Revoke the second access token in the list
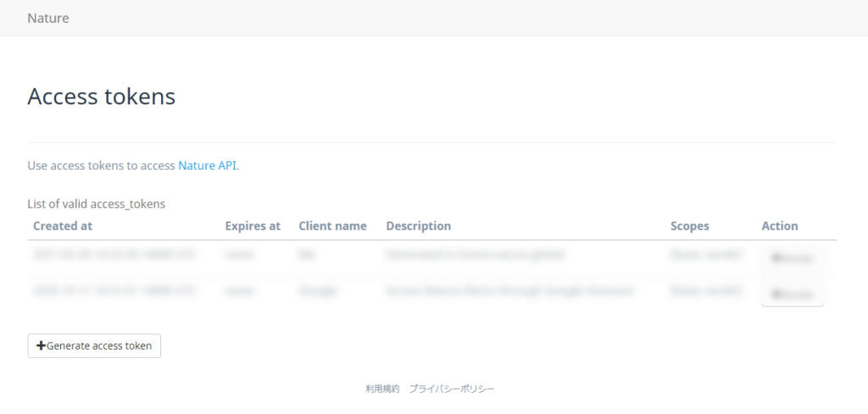Image resolution: width=868 pixels, height=414 pixels. point(793,294)
